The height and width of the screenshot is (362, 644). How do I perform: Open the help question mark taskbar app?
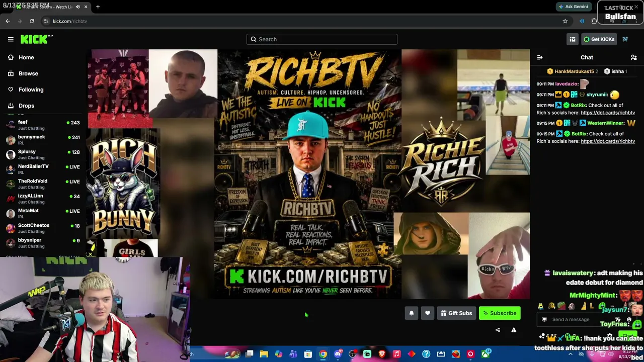pyautogui.click(x=426, y=354)
